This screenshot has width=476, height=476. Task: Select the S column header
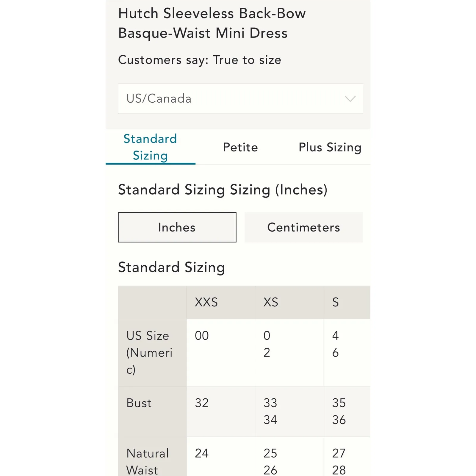tap(336, 302)
